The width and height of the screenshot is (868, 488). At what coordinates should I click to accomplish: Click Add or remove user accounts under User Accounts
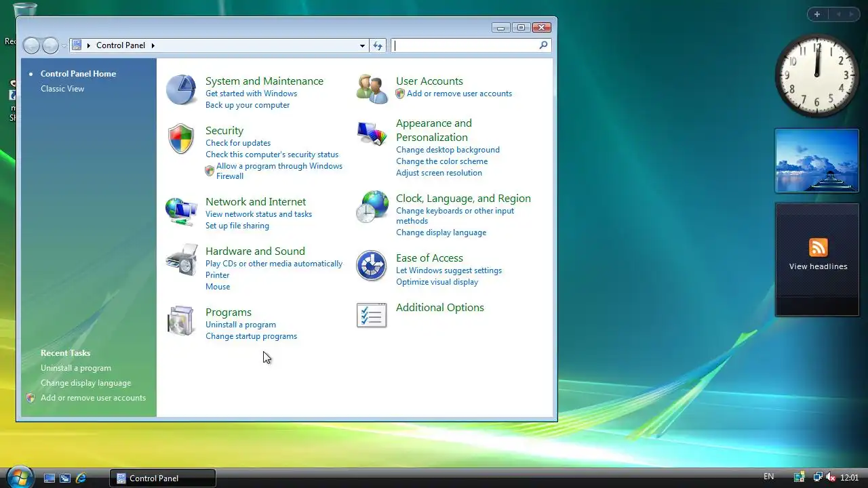(x=459, y=94)
